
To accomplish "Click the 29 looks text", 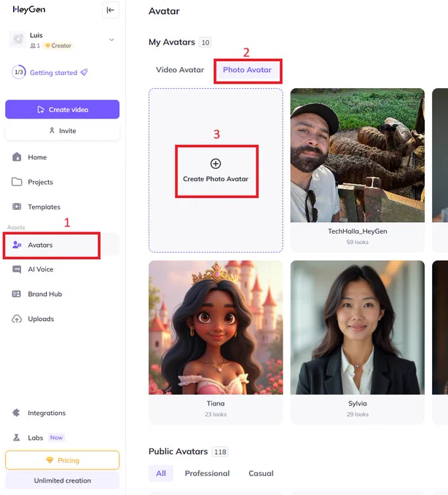I will tap(358, 414).
